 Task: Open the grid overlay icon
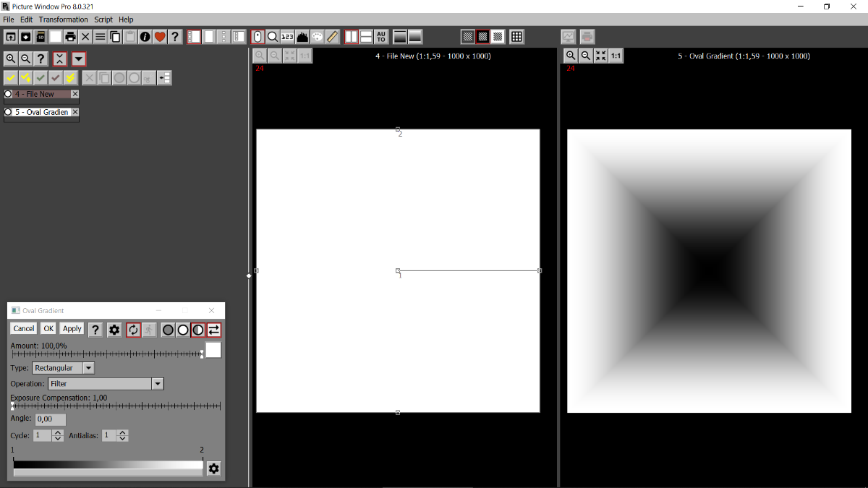pos(516,37)
